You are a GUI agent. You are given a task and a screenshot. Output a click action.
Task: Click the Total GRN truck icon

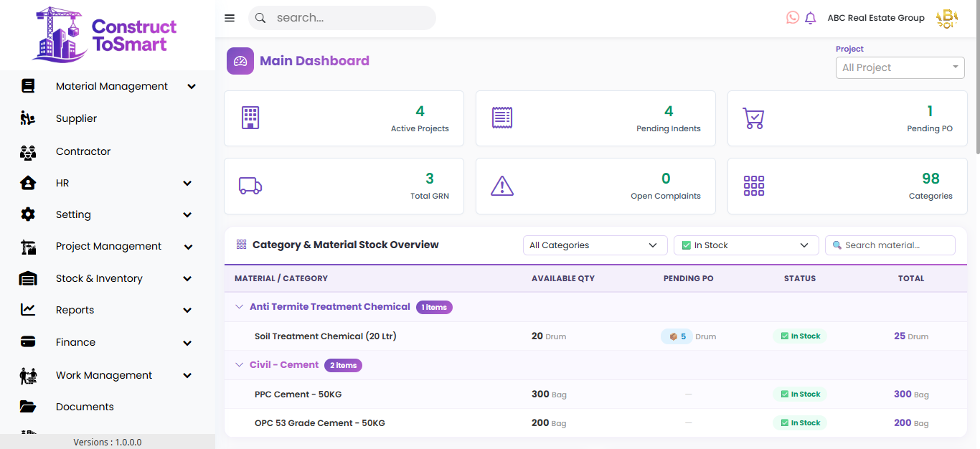click(250, 186)
